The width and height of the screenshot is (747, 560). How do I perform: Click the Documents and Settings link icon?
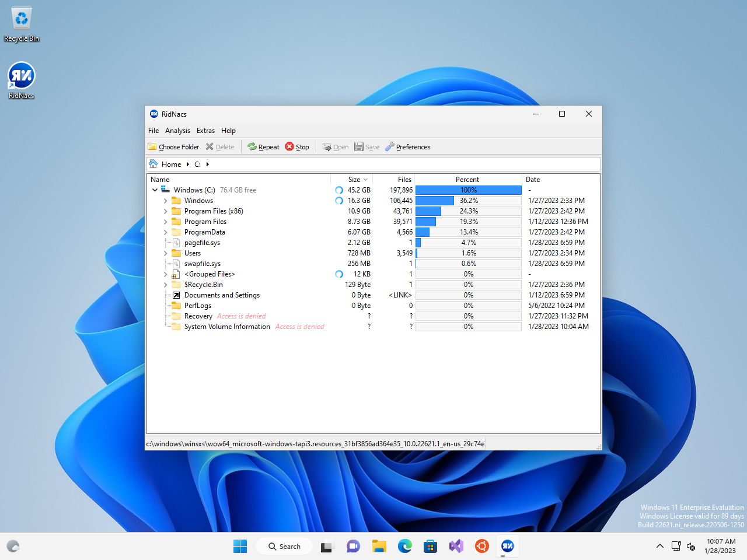(176, 295)
